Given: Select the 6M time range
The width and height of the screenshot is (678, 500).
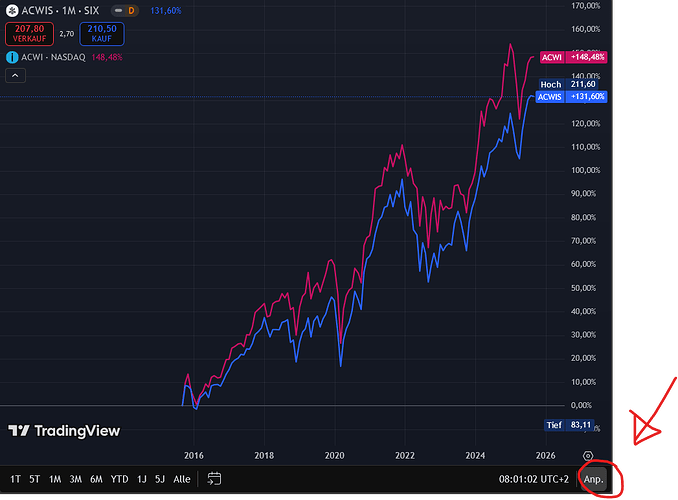Looking at the screenshot, I should [96, 479].
